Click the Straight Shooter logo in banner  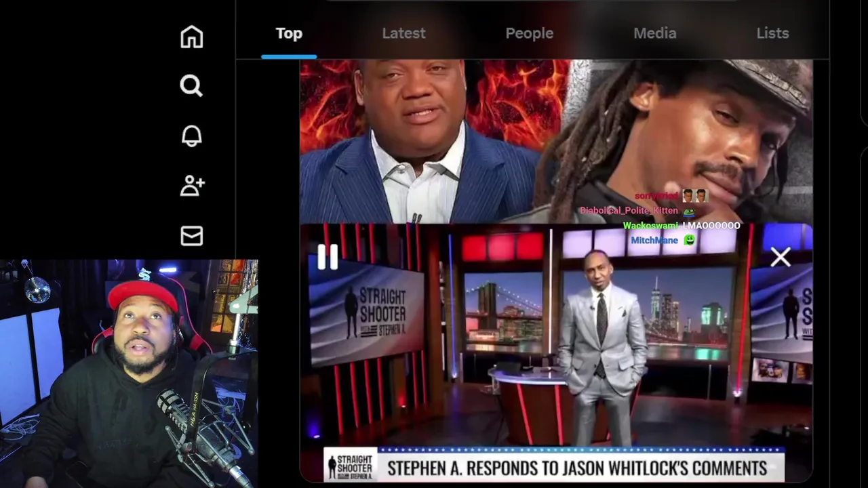[x=350, y=466]
